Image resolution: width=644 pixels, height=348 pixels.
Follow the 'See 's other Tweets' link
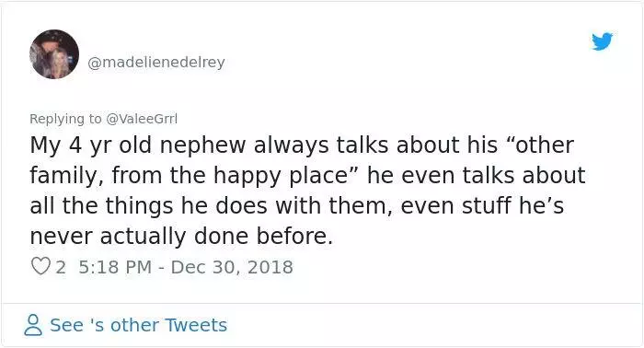[x=138, y=325]
